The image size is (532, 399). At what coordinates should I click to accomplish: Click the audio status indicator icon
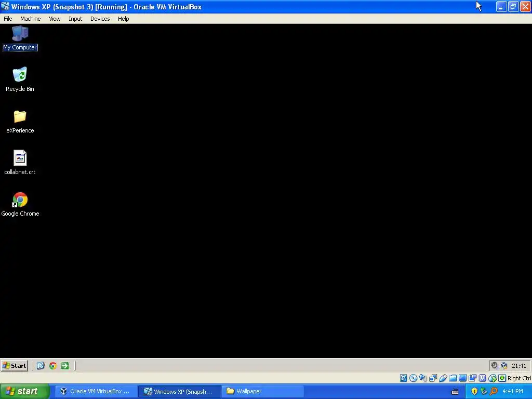[x=423, y=378]
